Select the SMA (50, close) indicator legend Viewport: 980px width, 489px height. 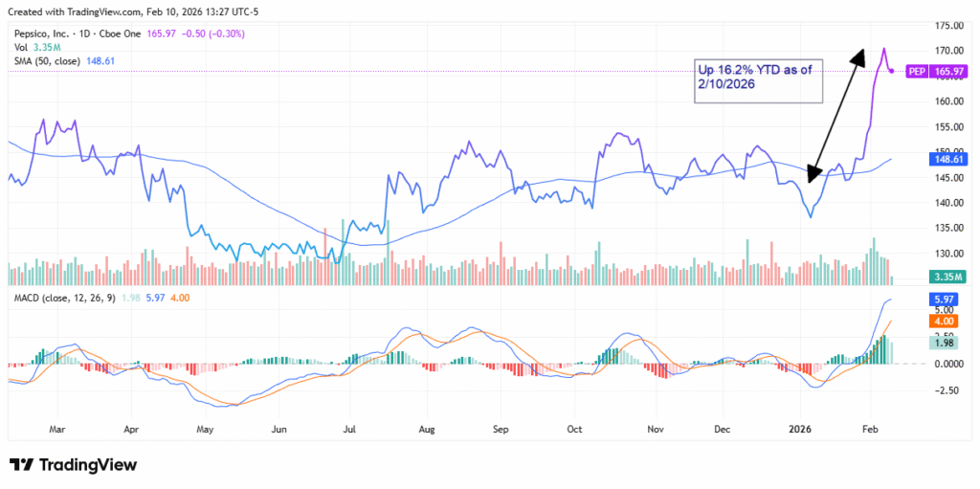point(47,59)
